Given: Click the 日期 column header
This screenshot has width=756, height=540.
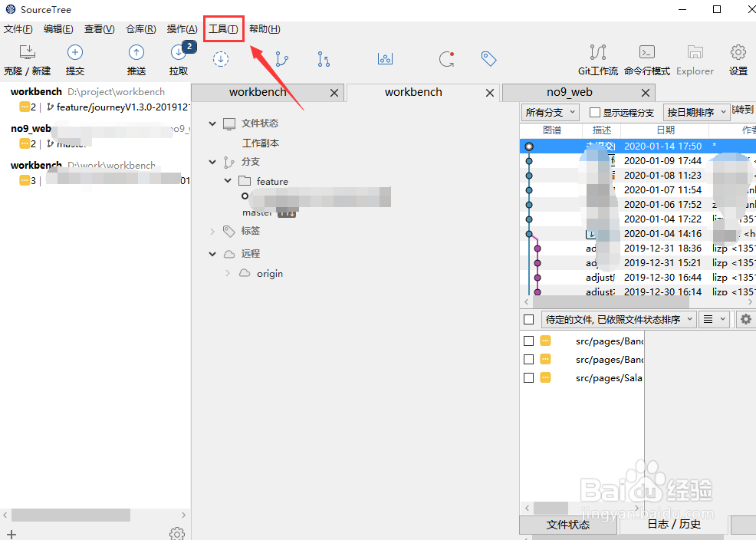Looking at the screenshot, I should coord(665,130).
